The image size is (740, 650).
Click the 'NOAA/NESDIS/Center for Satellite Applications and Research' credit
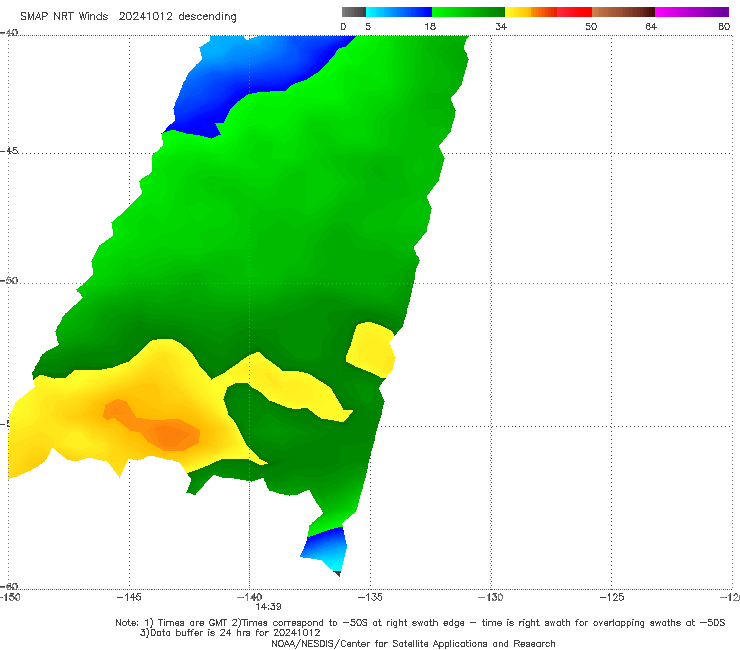tap(413, 643)
